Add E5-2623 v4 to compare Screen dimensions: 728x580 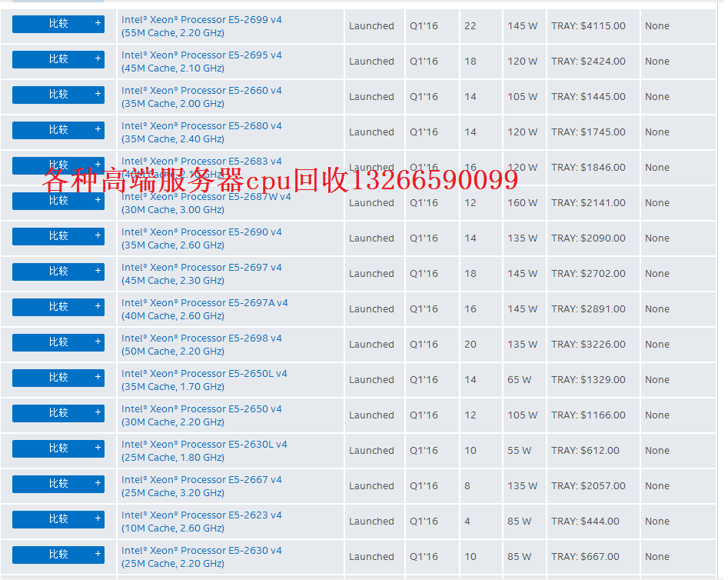click(x=58, y=519)
